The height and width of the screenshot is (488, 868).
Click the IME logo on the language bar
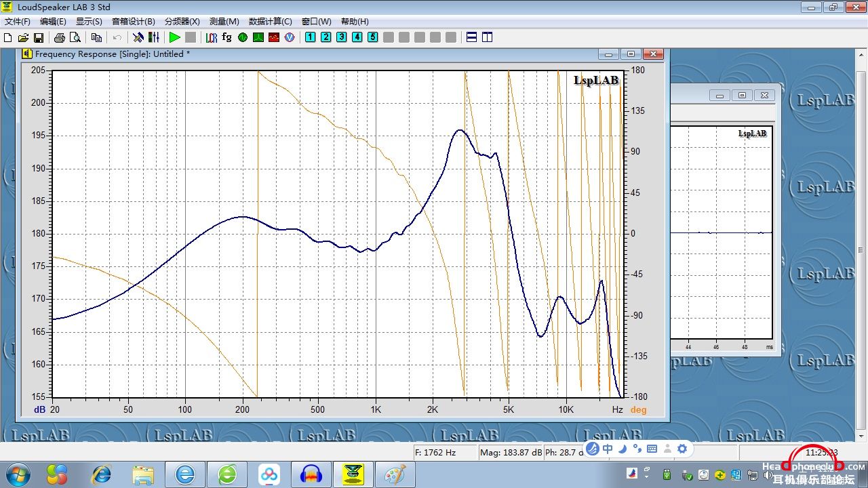coord(592,449)
